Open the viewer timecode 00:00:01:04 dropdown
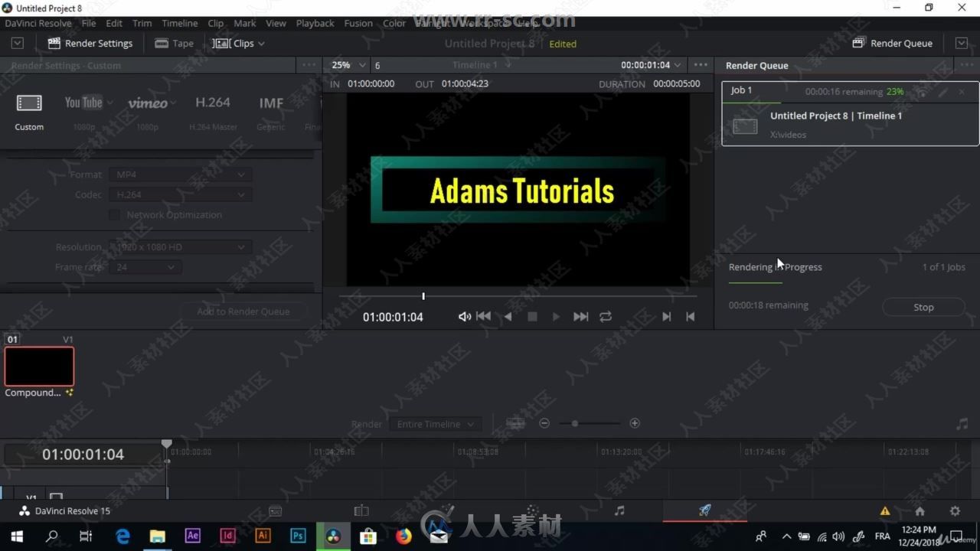Viewport: 980px width, 551px height. coord(651,65)
